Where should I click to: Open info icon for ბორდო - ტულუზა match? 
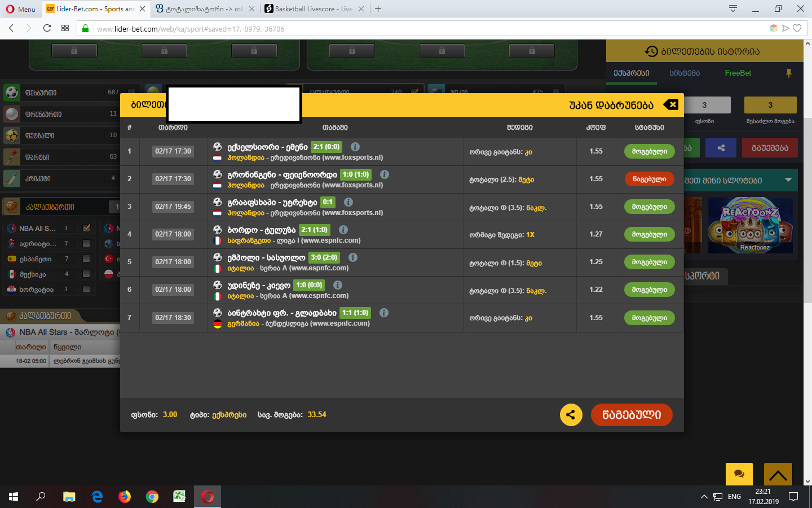click(343, 230)
